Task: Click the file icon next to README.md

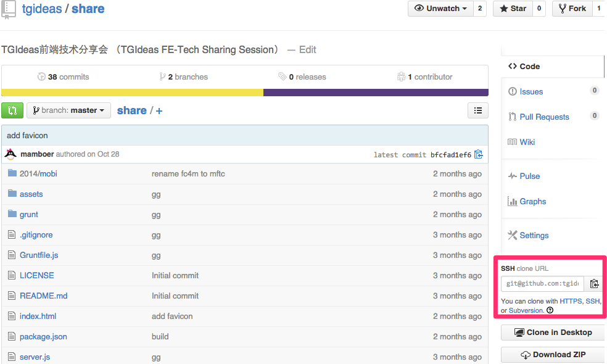Action: click(x=12, y=296)
